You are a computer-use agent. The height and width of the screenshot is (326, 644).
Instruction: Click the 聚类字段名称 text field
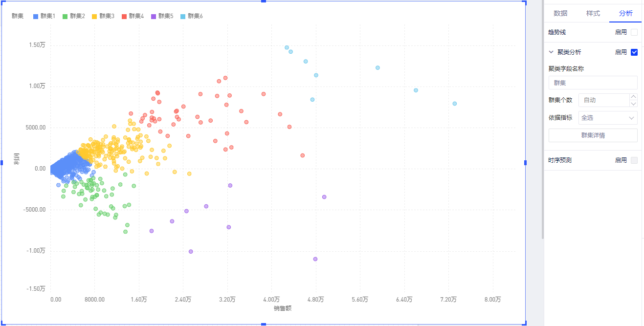593,83
